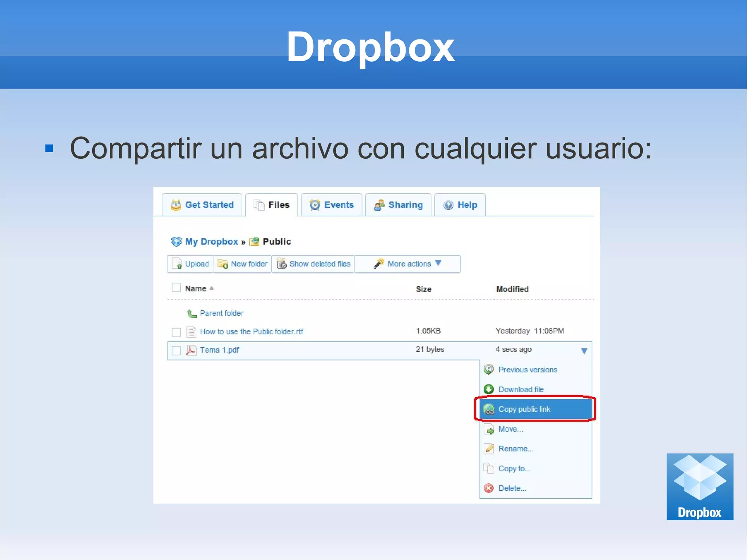This screenshot has height=560, width=747.
Task: Click the Events clock icon
Action: (314, 205)
